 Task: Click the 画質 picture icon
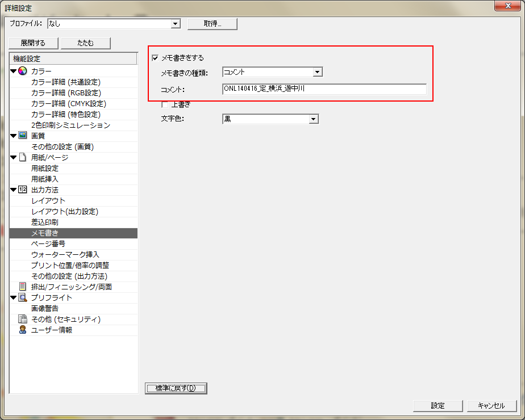coord(23,136)
